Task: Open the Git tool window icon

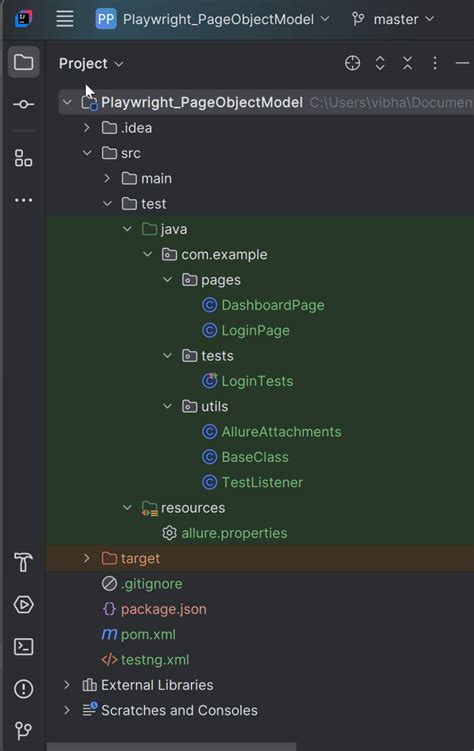Action: (23, 730)
